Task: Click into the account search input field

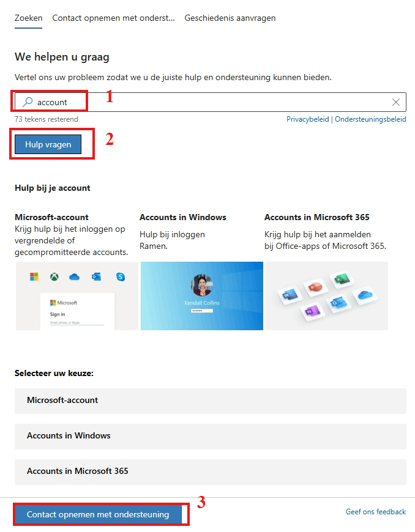Action: [x=210, y=102]
